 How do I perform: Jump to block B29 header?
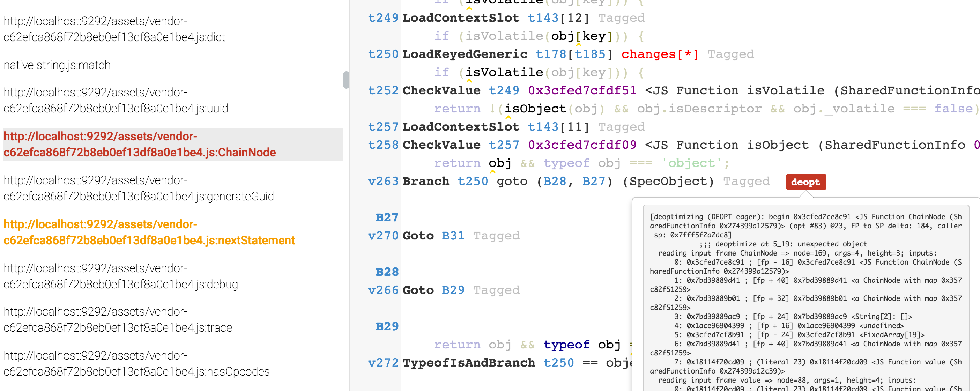click(387, 326)
